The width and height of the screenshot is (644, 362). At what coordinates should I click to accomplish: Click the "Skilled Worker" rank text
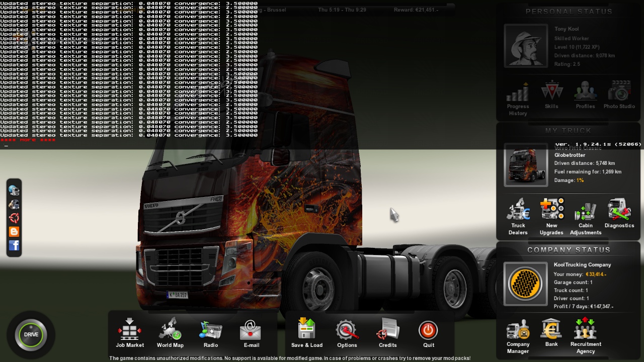click(572, 38)
